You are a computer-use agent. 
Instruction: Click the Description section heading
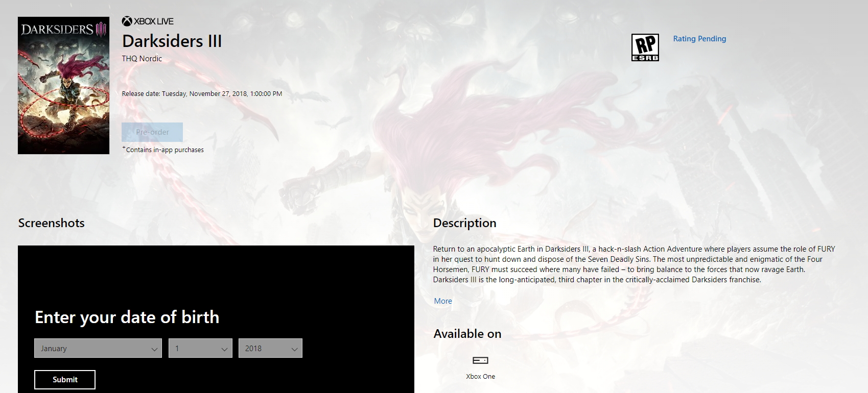coord(465,223)
